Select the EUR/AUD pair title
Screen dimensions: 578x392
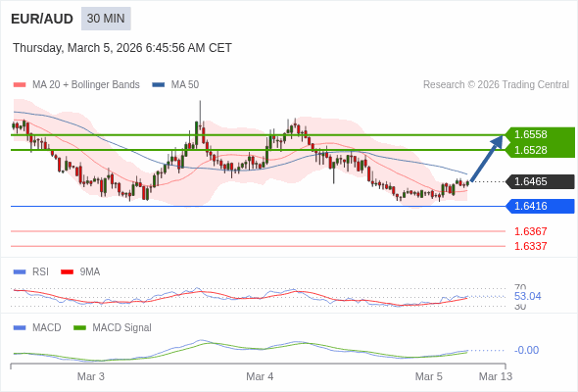(x=42, y=19)
